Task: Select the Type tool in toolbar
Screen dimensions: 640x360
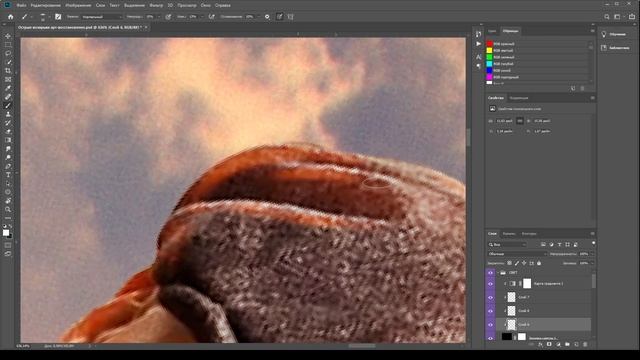Action: coord(8,175)
